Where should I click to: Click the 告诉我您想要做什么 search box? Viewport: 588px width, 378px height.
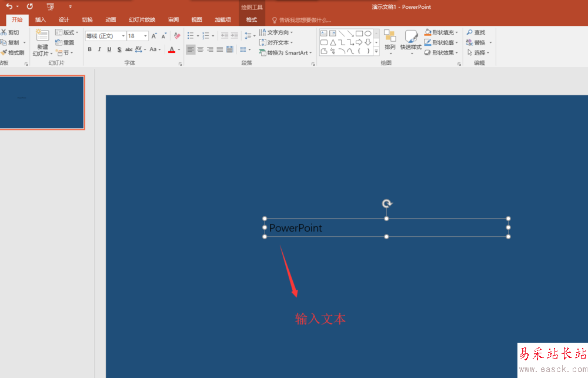(302, 20)
